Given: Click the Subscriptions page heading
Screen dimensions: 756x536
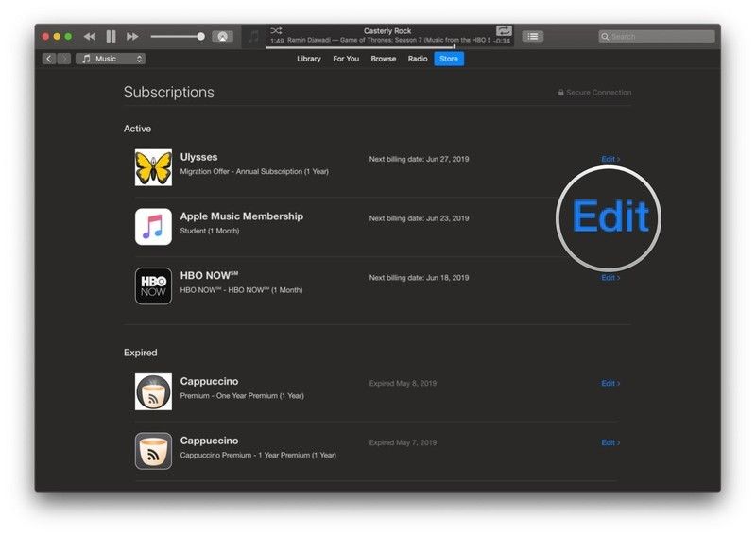Looking at the screenshot, I should 169,92.
